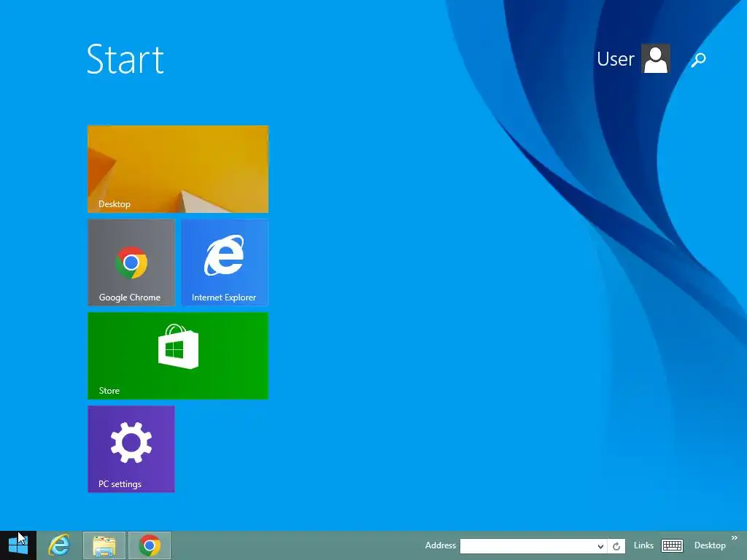The width and height of the screenshot is (747, 560).
Task: Open the PC settings tile
Action: coord(131,449)
